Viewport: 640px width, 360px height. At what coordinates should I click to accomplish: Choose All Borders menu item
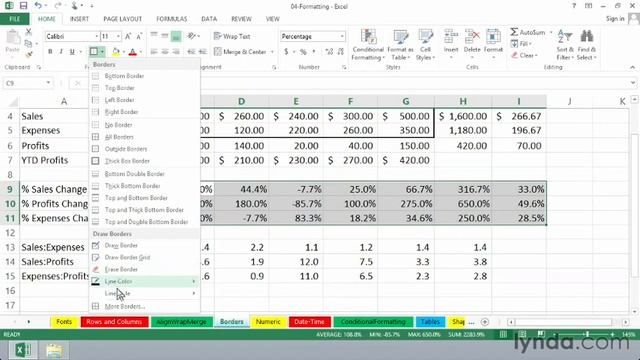144,137
